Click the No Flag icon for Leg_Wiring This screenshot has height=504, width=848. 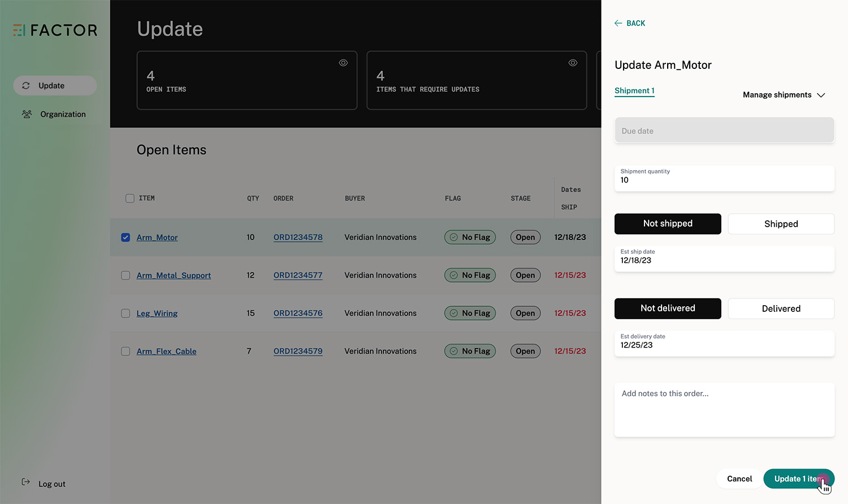(x=454, y=313)
